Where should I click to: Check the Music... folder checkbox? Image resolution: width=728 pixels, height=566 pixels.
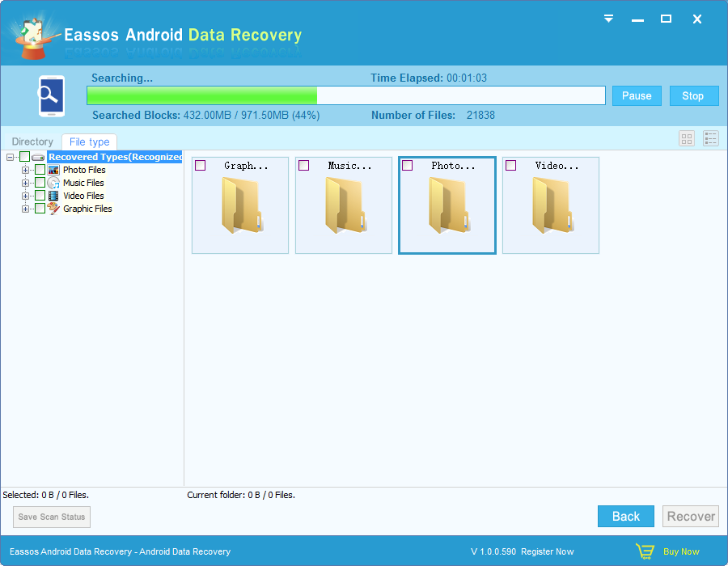click(303, 165)
